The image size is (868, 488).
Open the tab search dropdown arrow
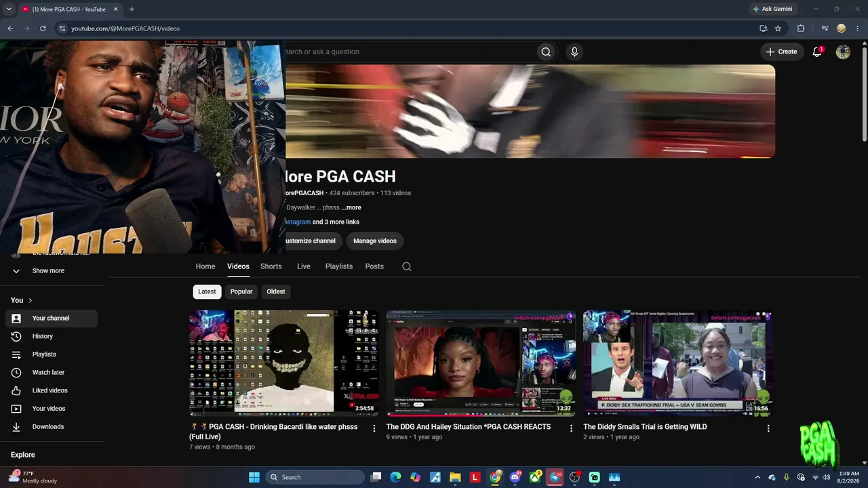pos(9,9)
